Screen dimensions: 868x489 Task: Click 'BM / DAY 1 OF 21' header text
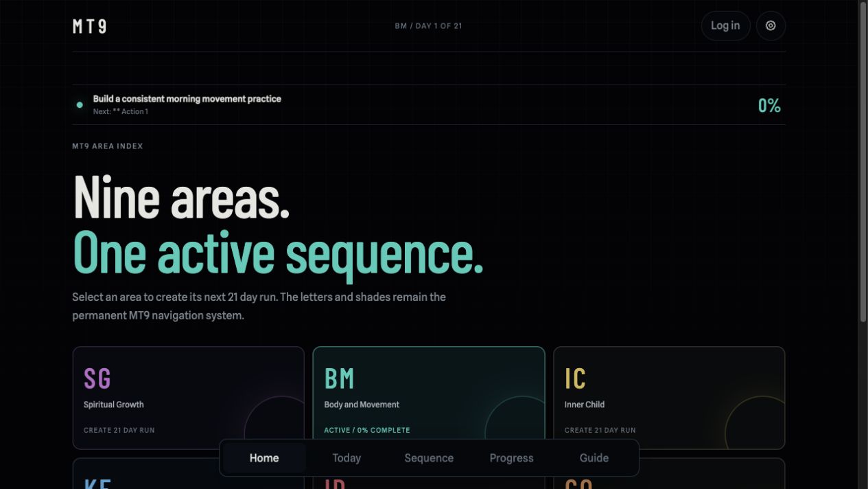429,26
